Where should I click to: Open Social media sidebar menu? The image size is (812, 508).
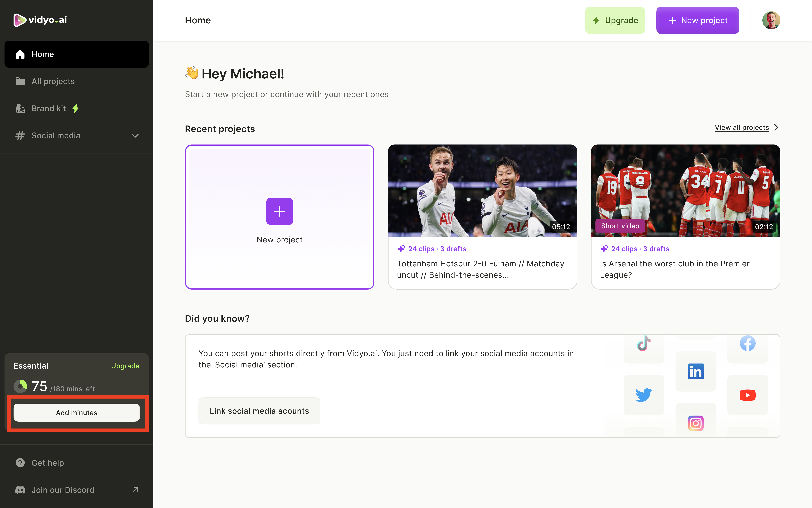77,135
